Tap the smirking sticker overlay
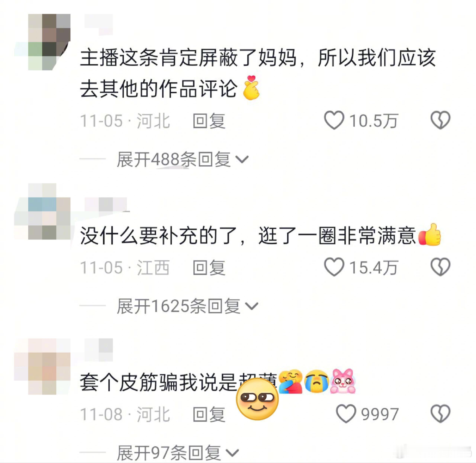Screen dimensions: 476x463 257,399
